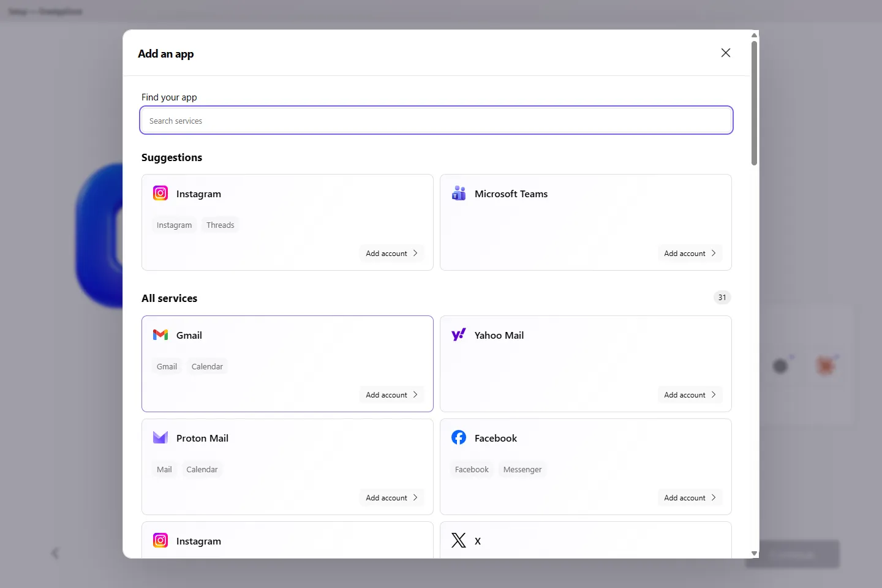This screenshot has width=882, height=588.
Task: Add account for Yahoo Mail
Action: 690,394
